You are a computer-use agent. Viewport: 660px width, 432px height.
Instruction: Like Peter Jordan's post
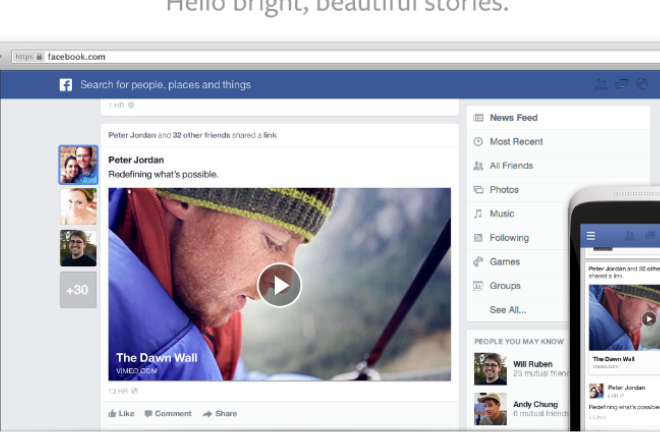coord(121,413)
